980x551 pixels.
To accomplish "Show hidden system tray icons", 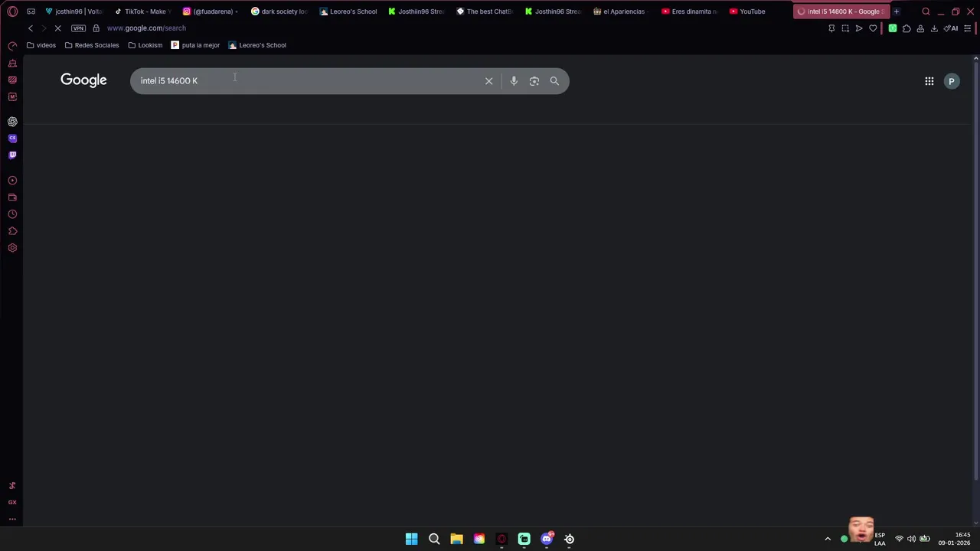I will 828,539.
